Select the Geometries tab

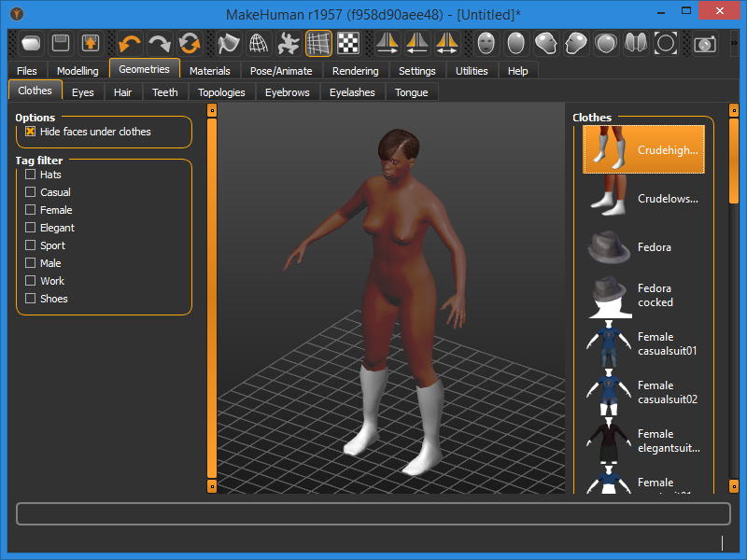pos(145,69)
